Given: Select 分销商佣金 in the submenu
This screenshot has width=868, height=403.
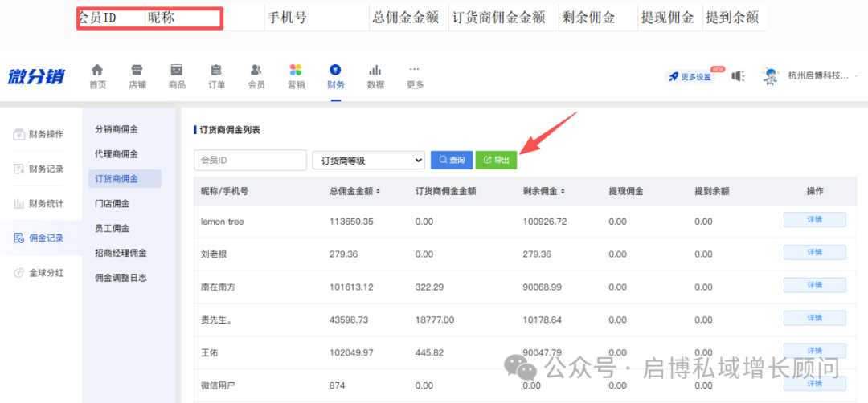Looking at the screenshot, I should 117,129.
